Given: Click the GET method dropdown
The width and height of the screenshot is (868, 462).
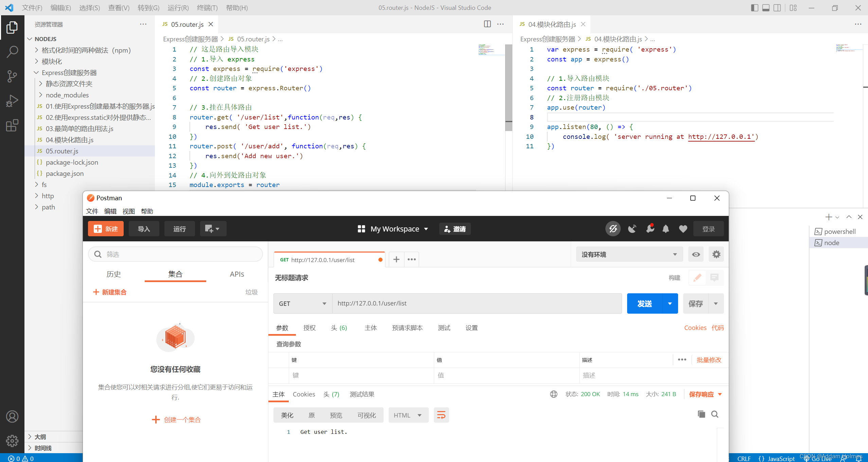Looking at the screenshot, I should 301,303.
